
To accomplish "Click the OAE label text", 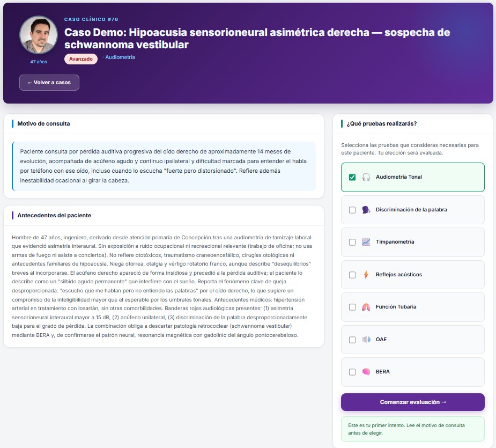I will 381,340.
